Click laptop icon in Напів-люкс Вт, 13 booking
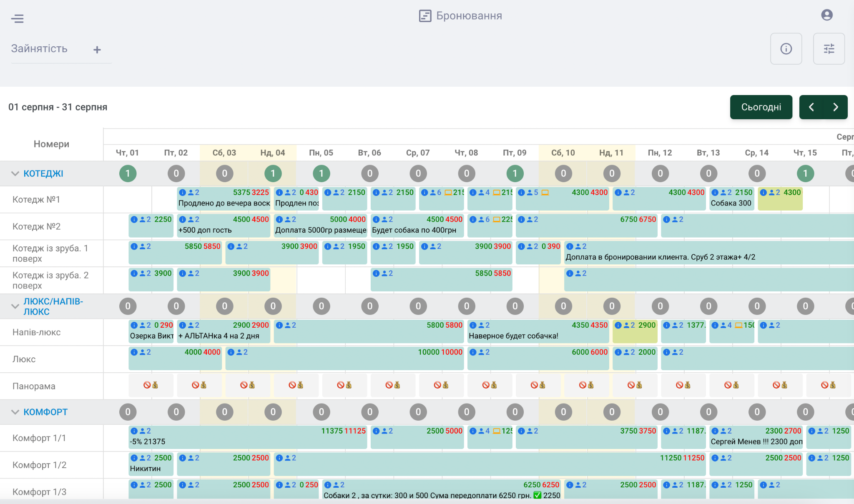This screenshot has width=854, height=504. (x=738, y=325)
